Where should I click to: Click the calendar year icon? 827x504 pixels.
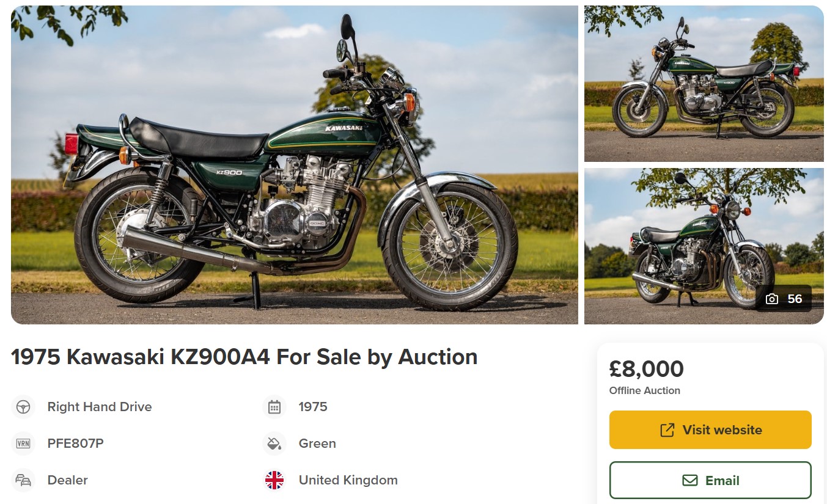pyautogui.click(x=274, y=407)
